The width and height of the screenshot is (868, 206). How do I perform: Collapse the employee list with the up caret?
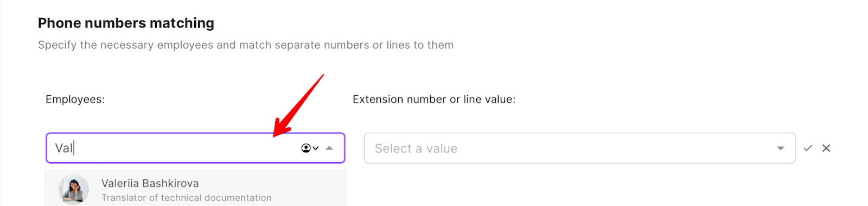(x=329, y=148)
